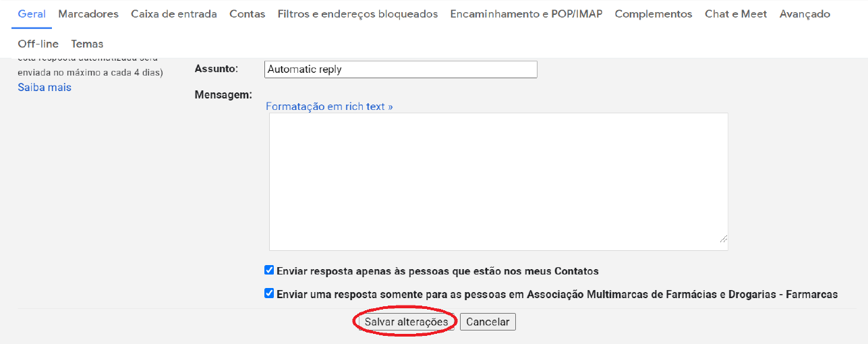This screenshot has height=344, width=868.
Task: Open Filtros e endereços bloqueados tab
Action: click(x=357, y=14)
